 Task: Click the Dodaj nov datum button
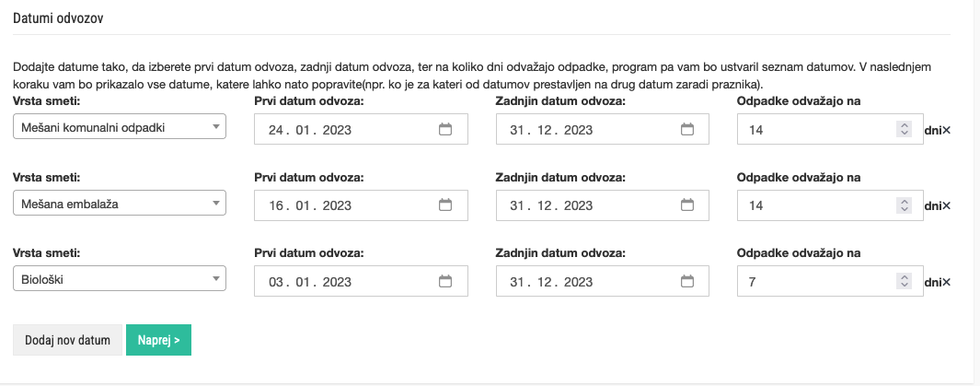[x=67, y=341]
